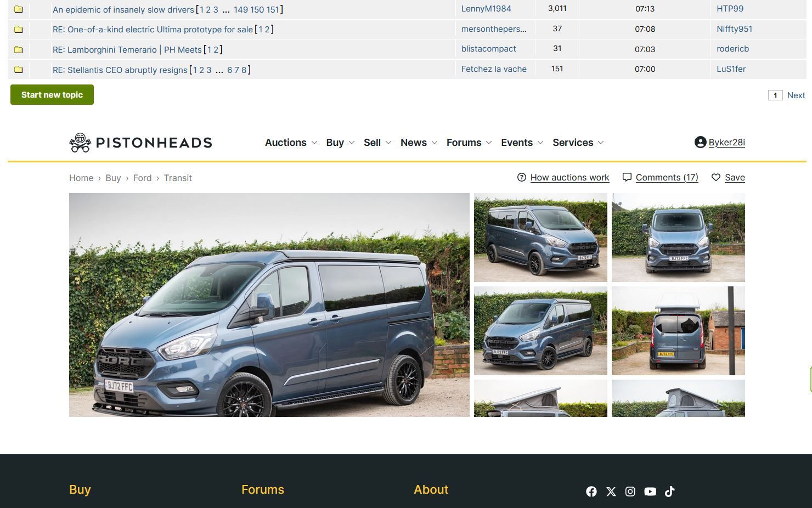Expand the Buy navigation dropdown
Image resolution: width=812 pixels, height=508 pixels.
coord(340,143)
